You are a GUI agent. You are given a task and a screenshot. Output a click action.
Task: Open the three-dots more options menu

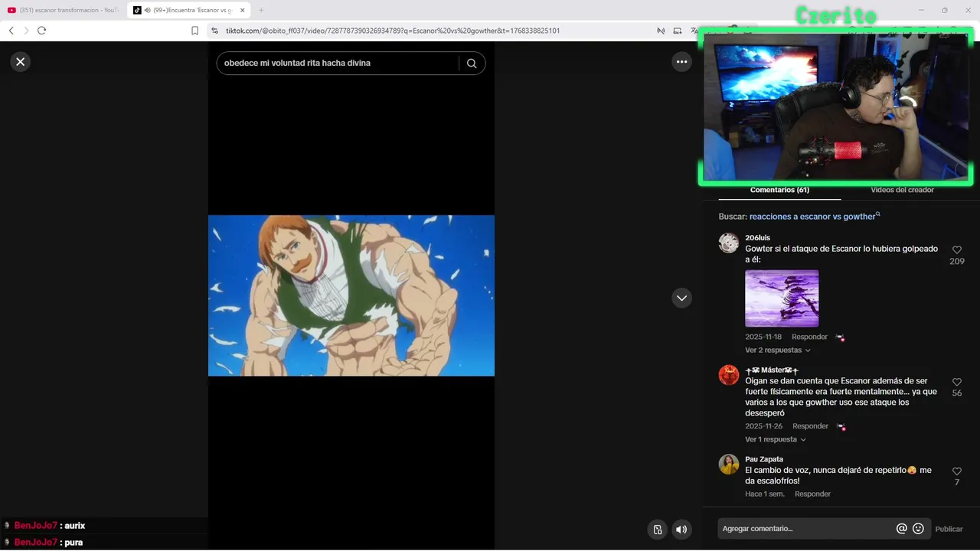click(x=681, y=62)
